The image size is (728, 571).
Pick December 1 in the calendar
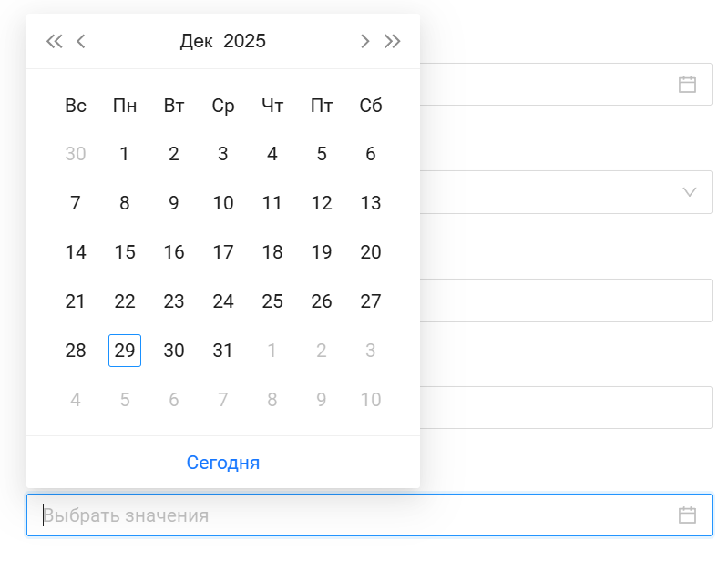[125, 154]
